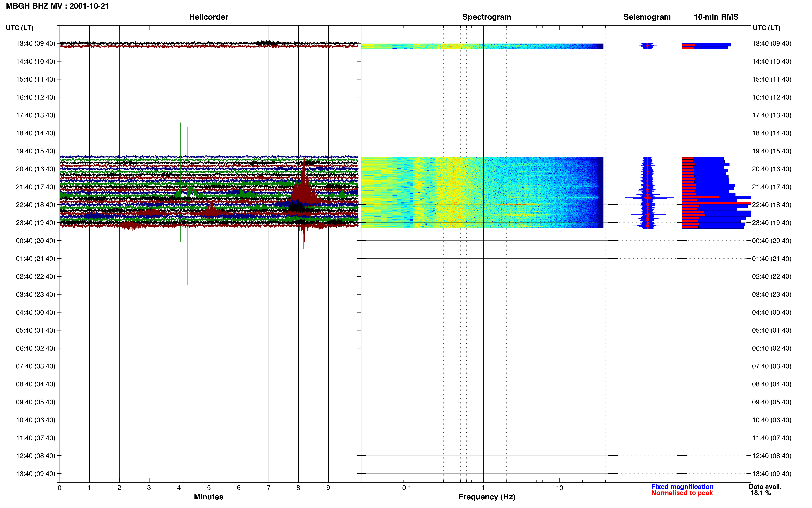
Task: Click the left '08:40 (04:40)' time label
Action: point(36,384)
